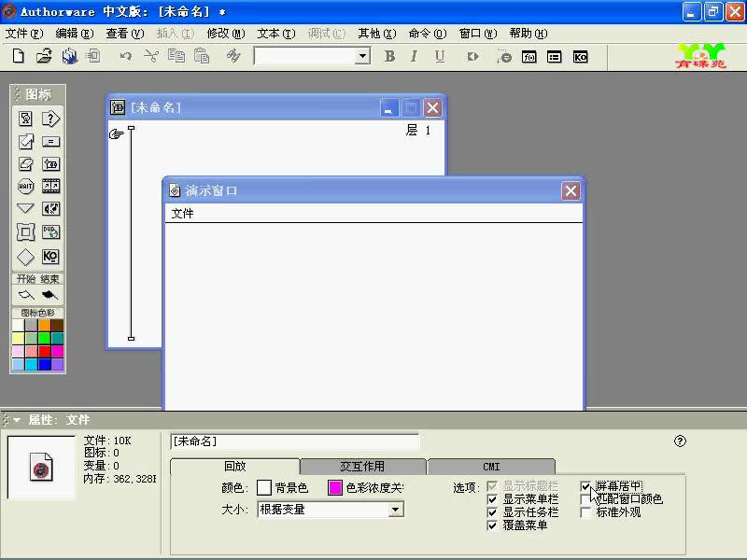
Task: Select the Map icon in the palette
Action: (50, 164)
